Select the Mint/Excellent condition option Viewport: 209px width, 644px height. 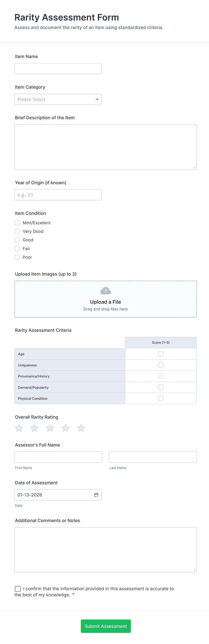click(17, 223)
